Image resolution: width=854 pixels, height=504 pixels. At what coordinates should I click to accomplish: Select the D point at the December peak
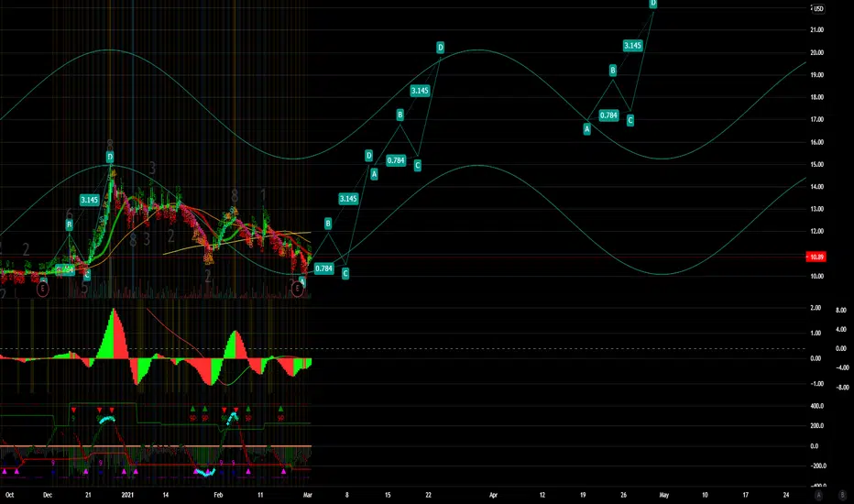pyautogui.click(x=109, y=158)
